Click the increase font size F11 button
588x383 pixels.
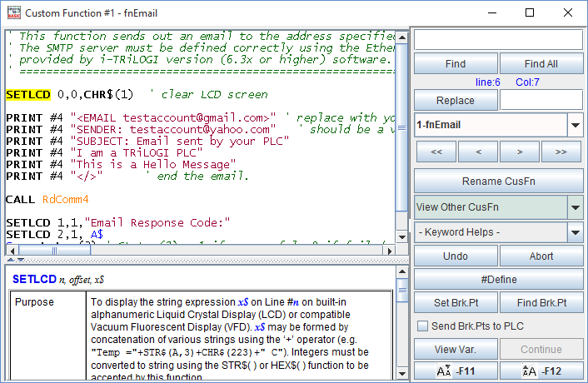(x=456, y=371)
